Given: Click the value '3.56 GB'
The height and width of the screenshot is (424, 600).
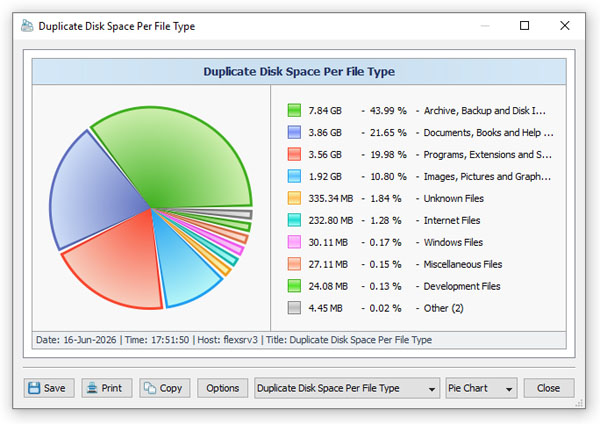Looking at the screenshot, I should click(325, 155).
